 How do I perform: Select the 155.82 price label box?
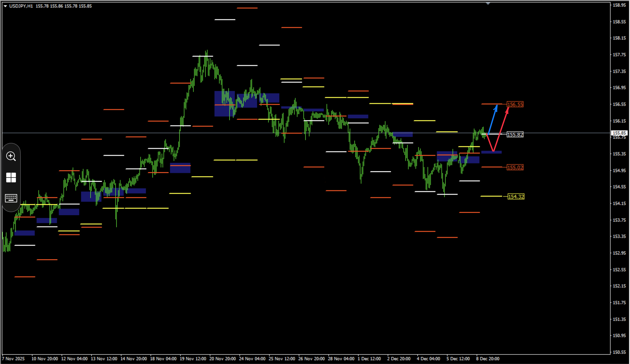point(515,134)
